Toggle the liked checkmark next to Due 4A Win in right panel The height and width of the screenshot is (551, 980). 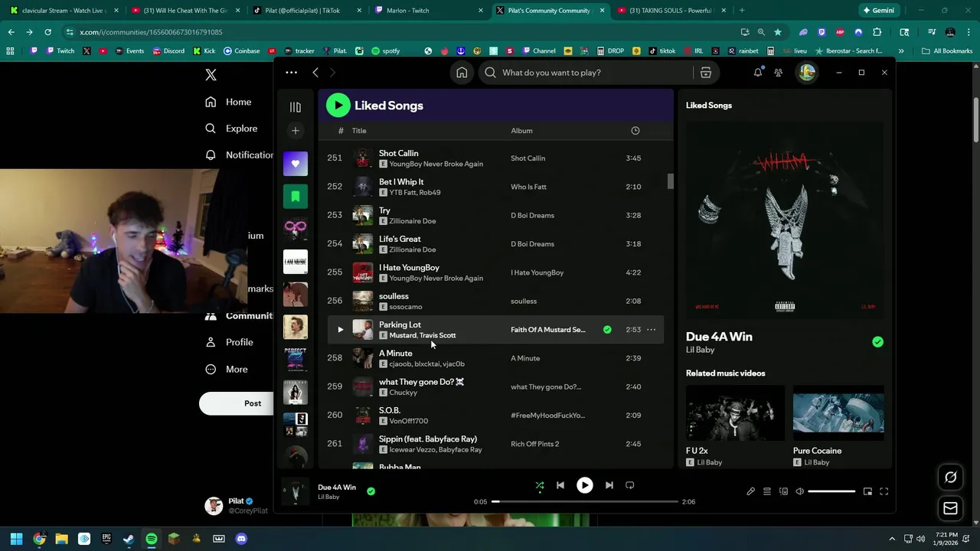tap(877, 342)
